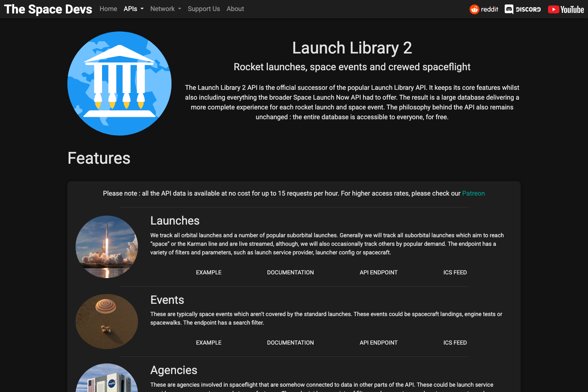Open the ICS FEED for Events
This screenshot has width=588, height=392.
(x=455, y=343)
